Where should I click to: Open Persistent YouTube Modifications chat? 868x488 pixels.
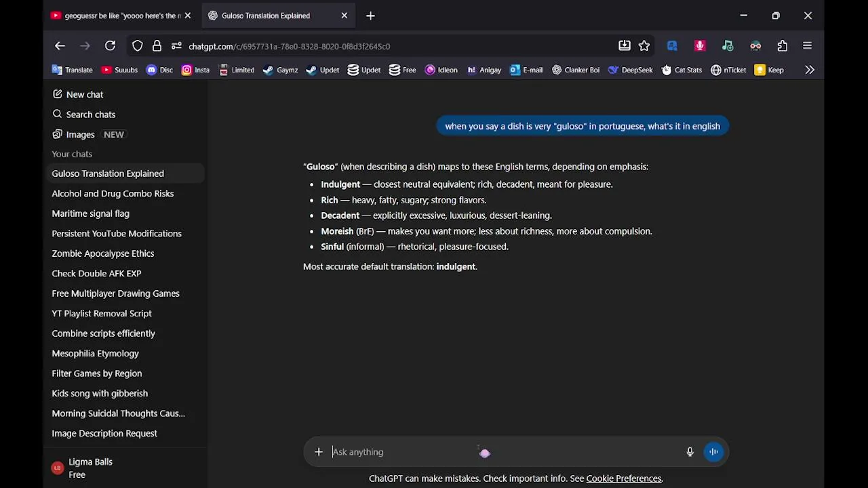pos(117,233)
